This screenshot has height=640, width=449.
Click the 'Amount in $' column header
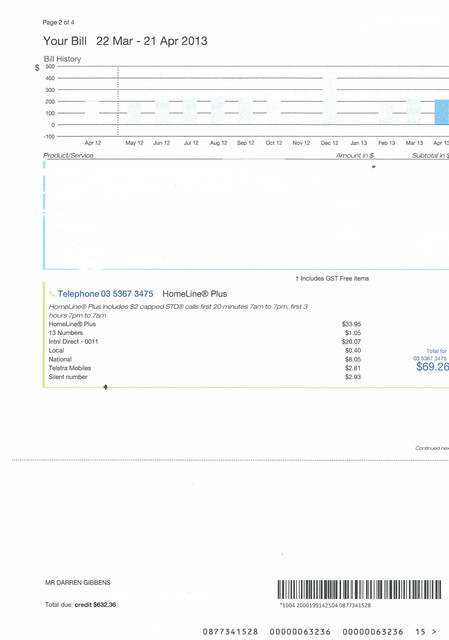point(355,155)
